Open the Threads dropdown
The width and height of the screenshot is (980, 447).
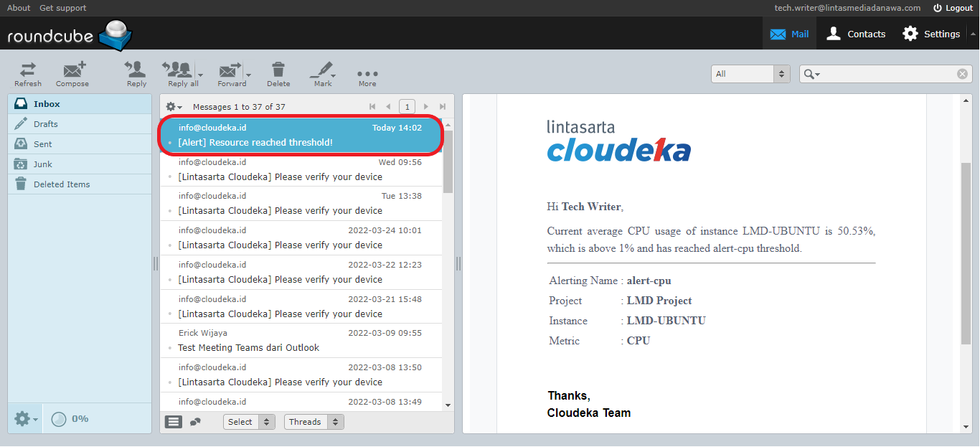[314, 422]
